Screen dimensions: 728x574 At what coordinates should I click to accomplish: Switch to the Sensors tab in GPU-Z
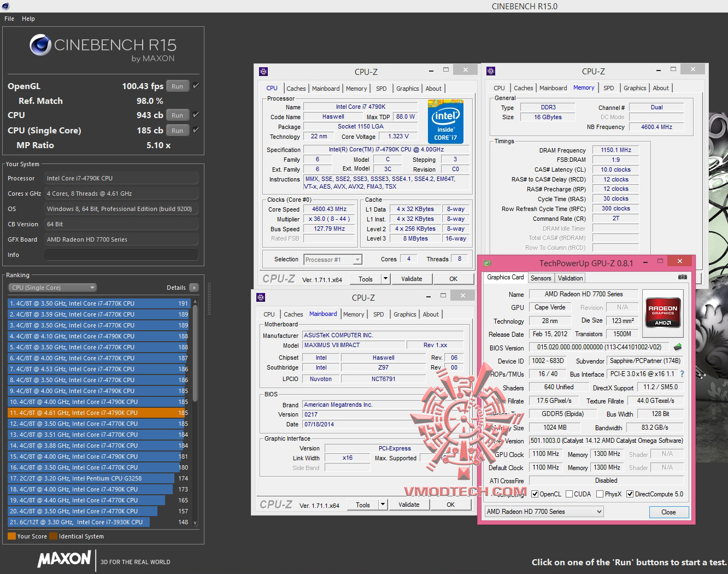click(x=541, y=278)
